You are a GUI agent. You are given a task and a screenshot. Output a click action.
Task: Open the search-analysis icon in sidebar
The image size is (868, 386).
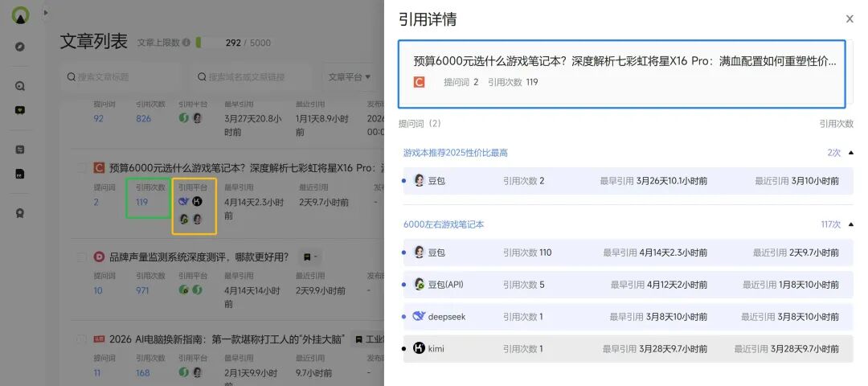(x=20, y=86)
